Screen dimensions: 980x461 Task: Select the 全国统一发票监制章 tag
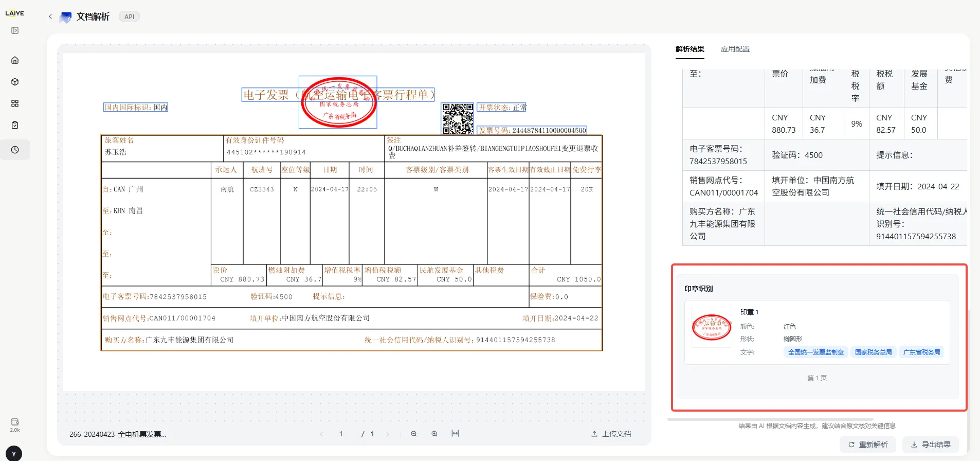(x=816, y=352)
